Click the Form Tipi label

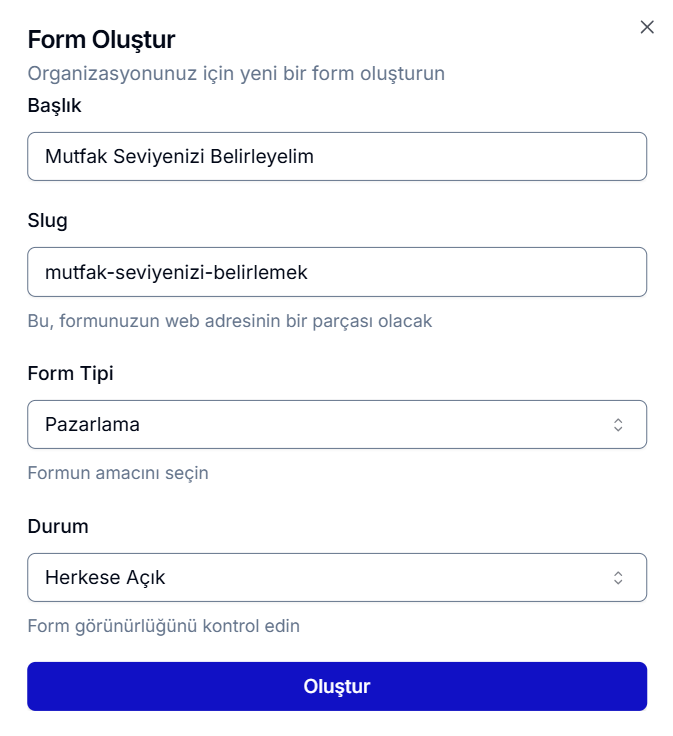[70, 374]
